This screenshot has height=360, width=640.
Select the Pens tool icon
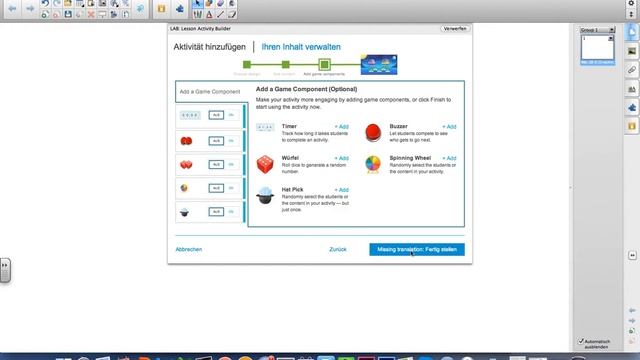[x=198, y=14]
